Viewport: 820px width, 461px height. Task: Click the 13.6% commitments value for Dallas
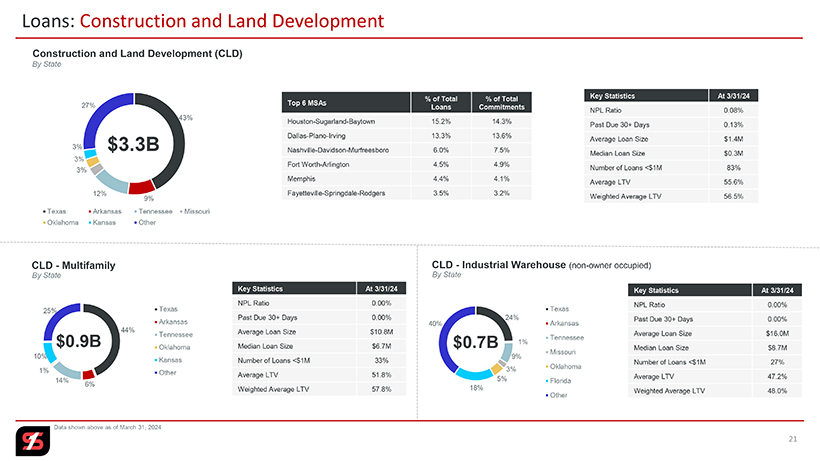pos(502,136)
